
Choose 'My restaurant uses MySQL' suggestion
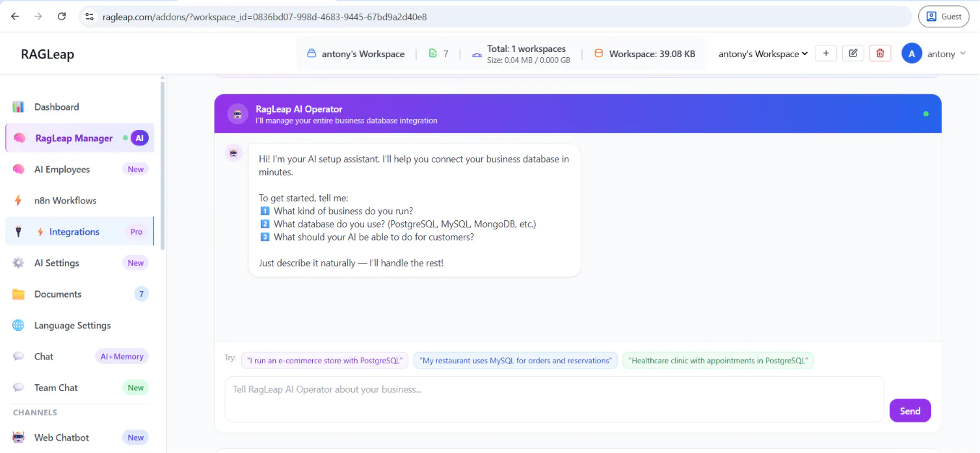516,361
